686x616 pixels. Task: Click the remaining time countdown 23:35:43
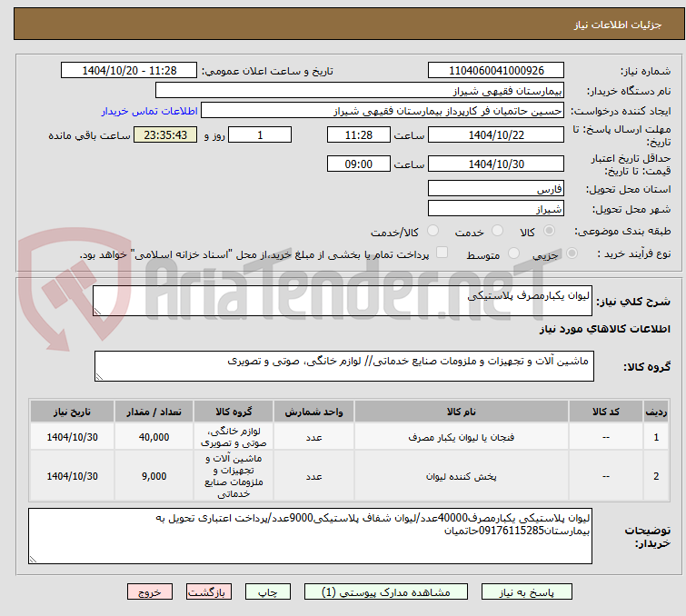tap(165, 134)
